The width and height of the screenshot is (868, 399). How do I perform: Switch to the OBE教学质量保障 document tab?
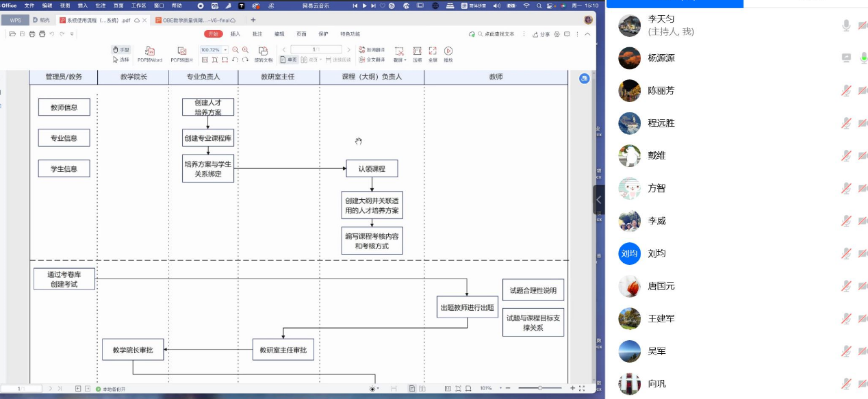[195, 21]
